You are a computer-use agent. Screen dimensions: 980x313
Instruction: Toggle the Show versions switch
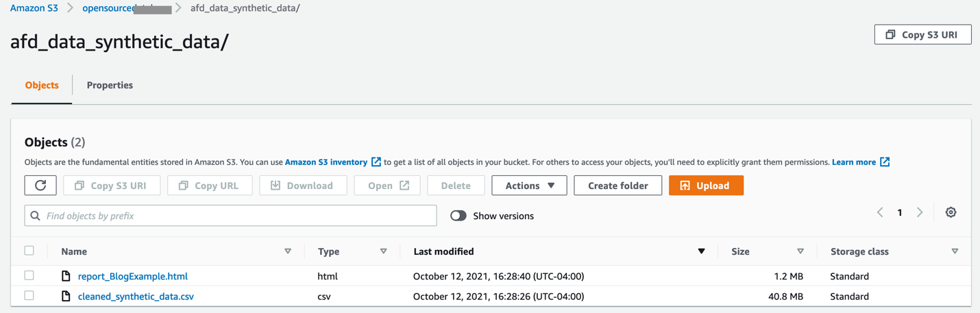point(458,216)
